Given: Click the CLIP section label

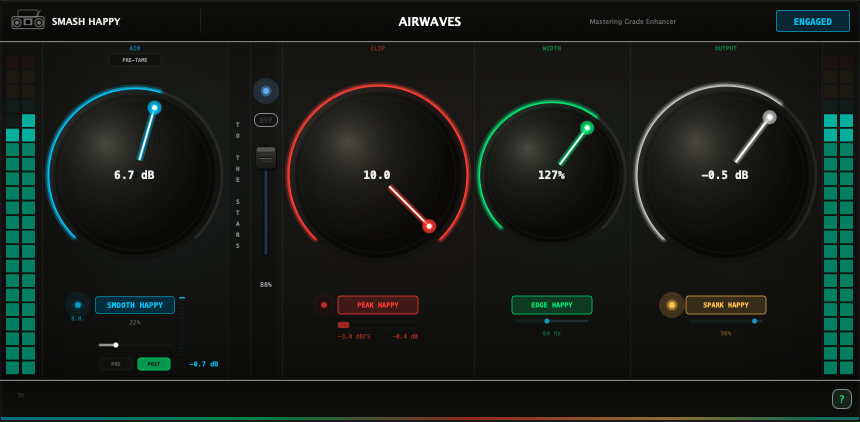Looking at the screenshot, I should (x=378, y=48).
